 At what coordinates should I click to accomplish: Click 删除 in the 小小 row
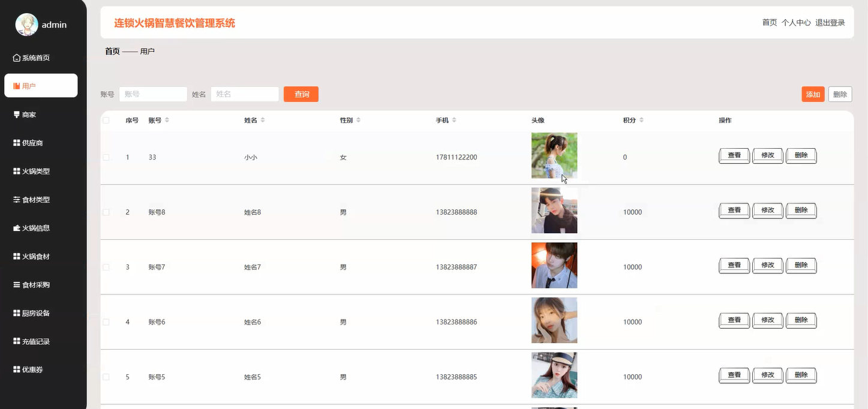[x=801, y=156]
